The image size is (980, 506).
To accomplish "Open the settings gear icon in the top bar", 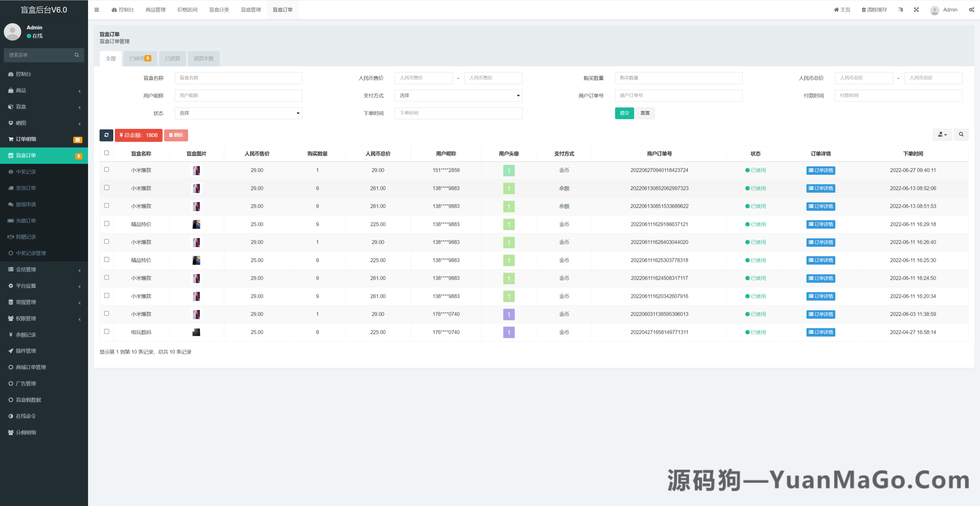I will point(971,10).
